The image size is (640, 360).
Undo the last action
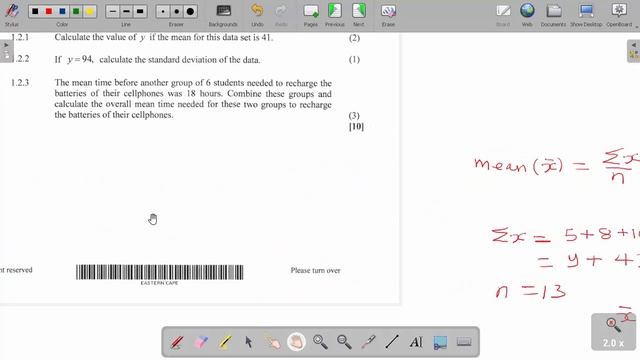tap(257, 14)
